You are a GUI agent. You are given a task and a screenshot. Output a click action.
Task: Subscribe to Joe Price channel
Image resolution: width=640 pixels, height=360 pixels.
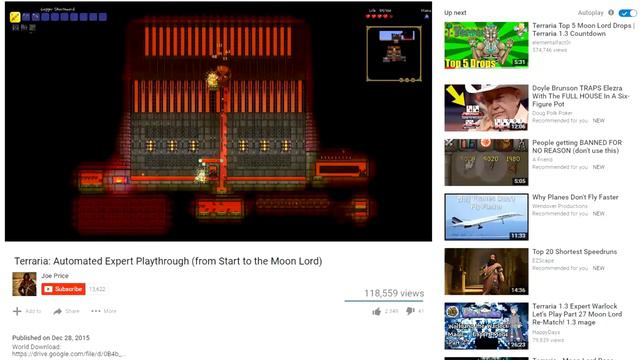click(63, 289)
